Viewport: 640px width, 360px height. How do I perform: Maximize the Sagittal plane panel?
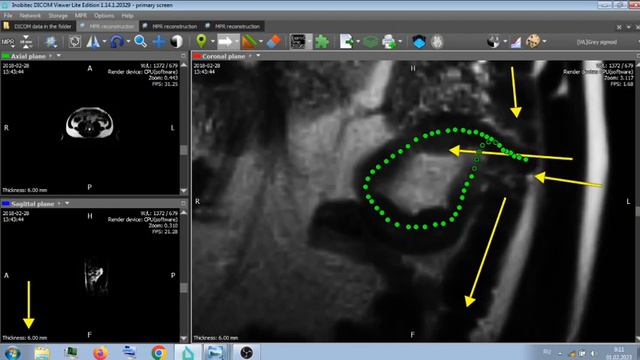(183, 203)
